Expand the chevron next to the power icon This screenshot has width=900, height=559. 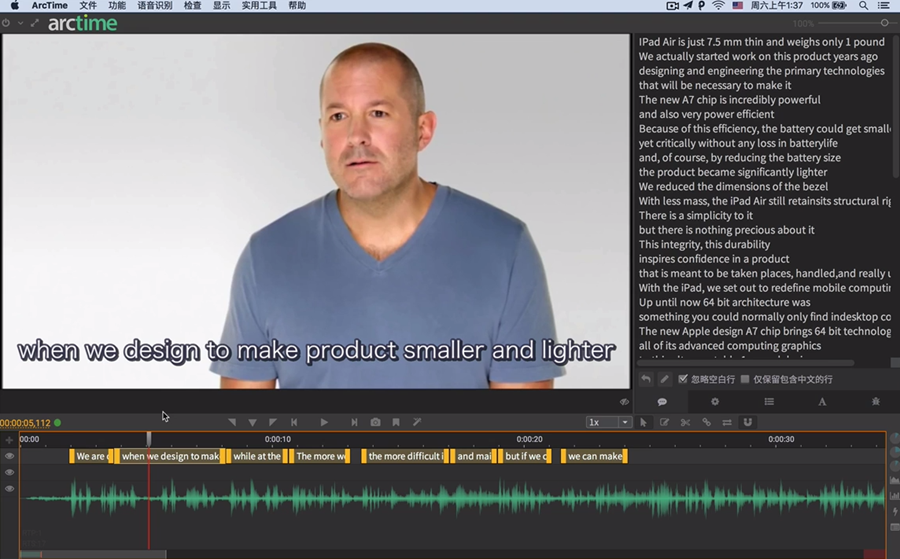tap(20, 23)
